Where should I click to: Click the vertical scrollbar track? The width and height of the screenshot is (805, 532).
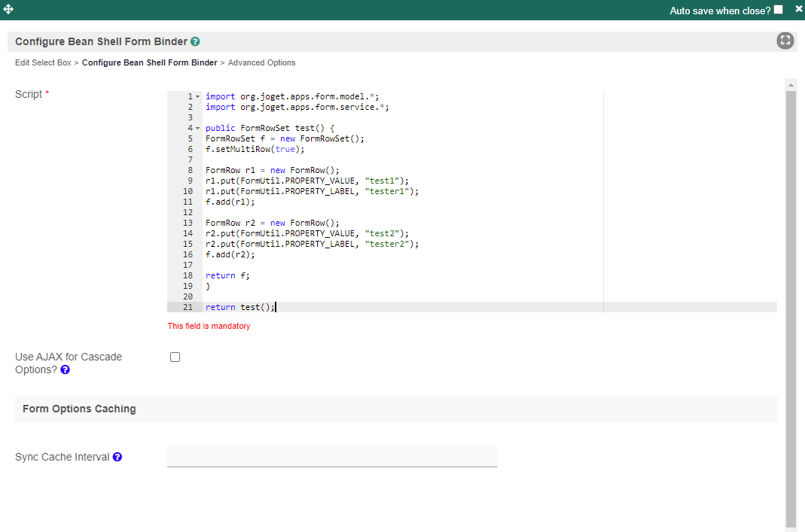click(791, 301)
